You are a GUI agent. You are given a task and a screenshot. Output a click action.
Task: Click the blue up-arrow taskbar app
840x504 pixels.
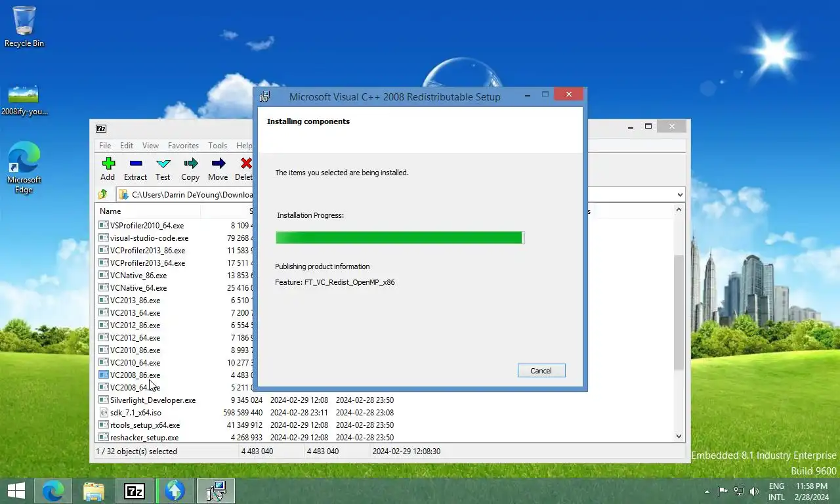point(175,490)
